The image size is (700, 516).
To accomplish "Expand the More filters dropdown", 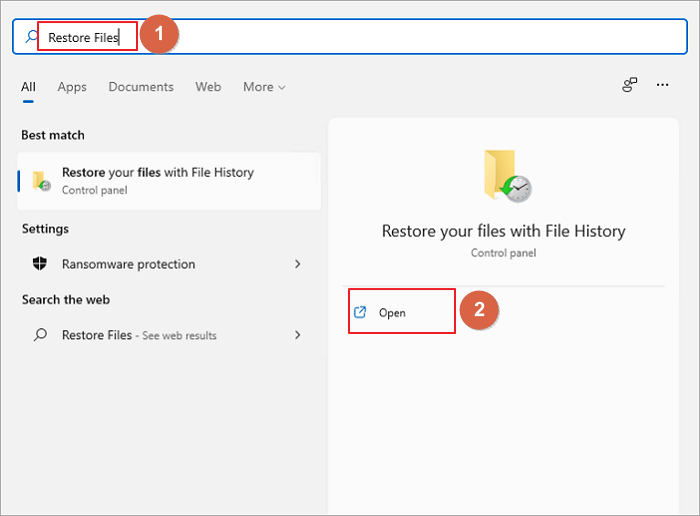I will pos(264,87).
